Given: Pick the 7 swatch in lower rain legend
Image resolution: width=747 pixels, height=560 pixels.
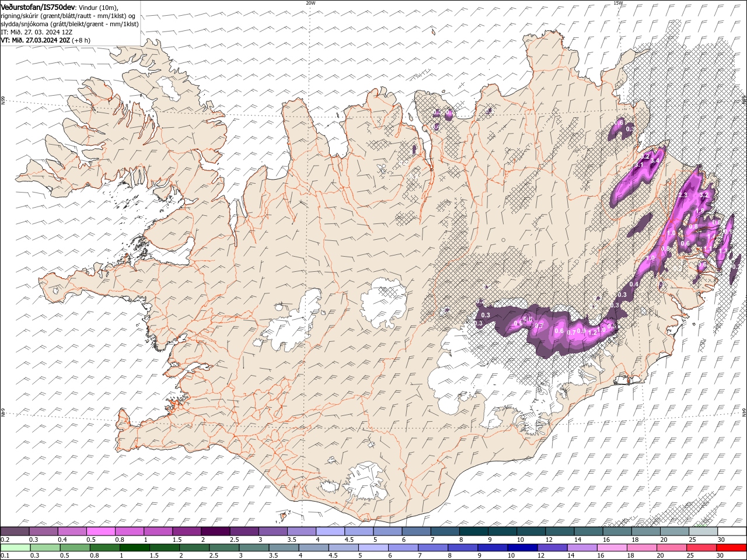Looking at the screenshot, I should 433,548.
